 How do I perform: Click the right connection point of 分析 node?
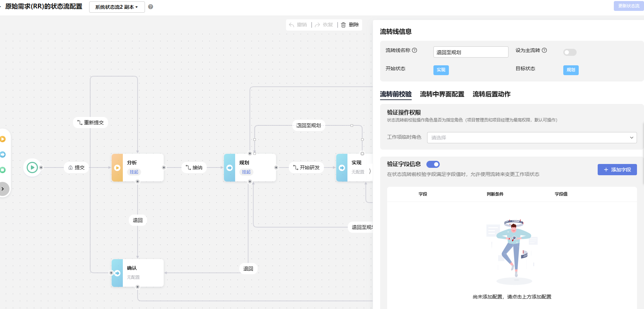coord(164,167)
